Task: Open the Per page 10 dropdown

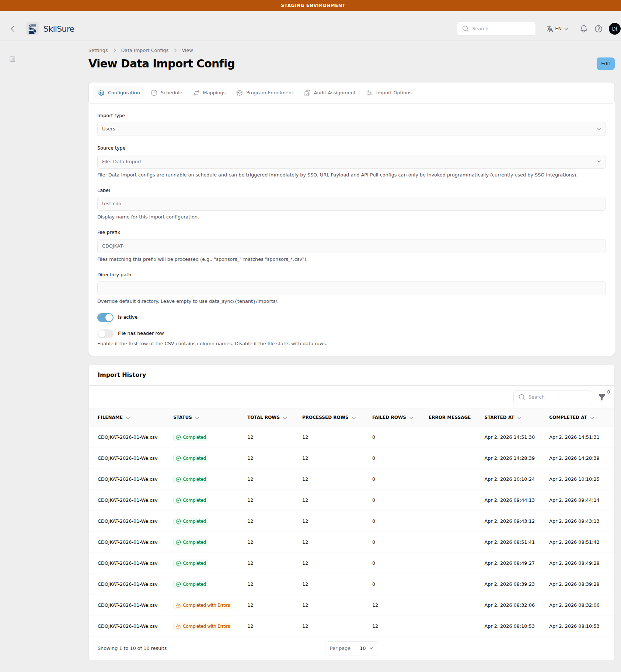Action: 366,648
